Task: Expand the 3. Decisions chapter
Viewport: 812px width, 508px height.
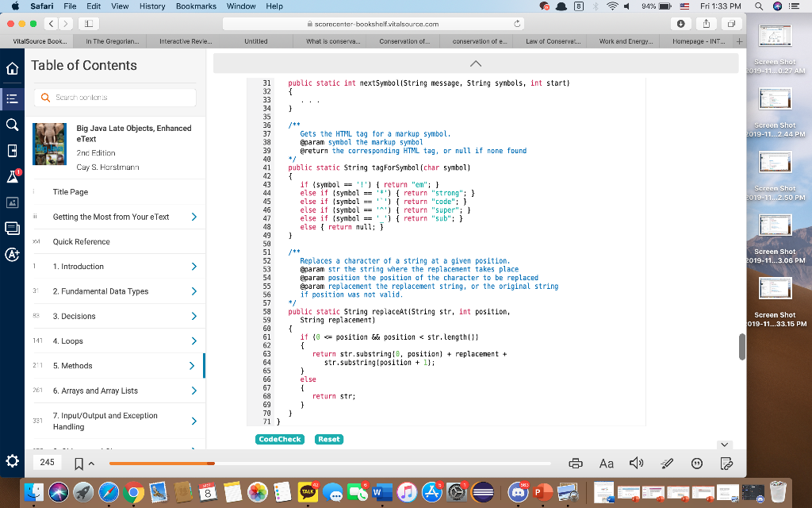Action: (193, 317)
